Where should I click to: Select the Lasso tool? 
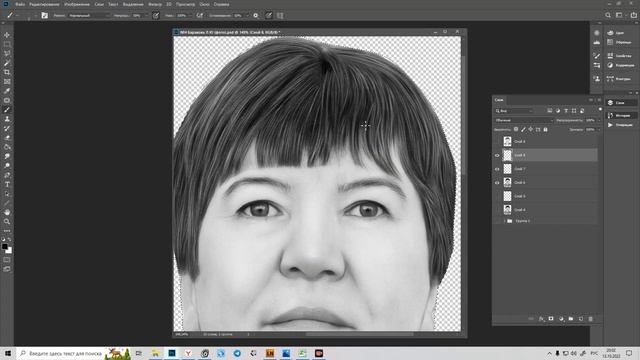pos(7,54)
